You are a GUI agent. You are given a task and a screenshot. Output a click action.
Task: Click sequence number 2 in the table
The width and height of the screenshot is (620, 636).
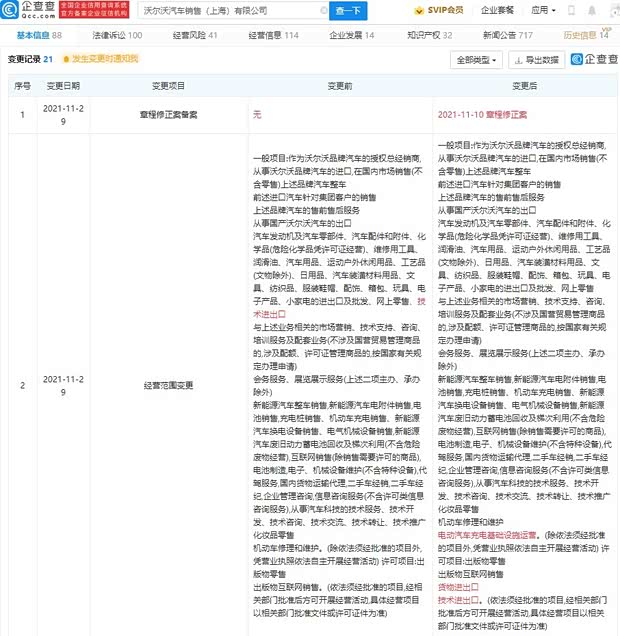tap(22, 385)
